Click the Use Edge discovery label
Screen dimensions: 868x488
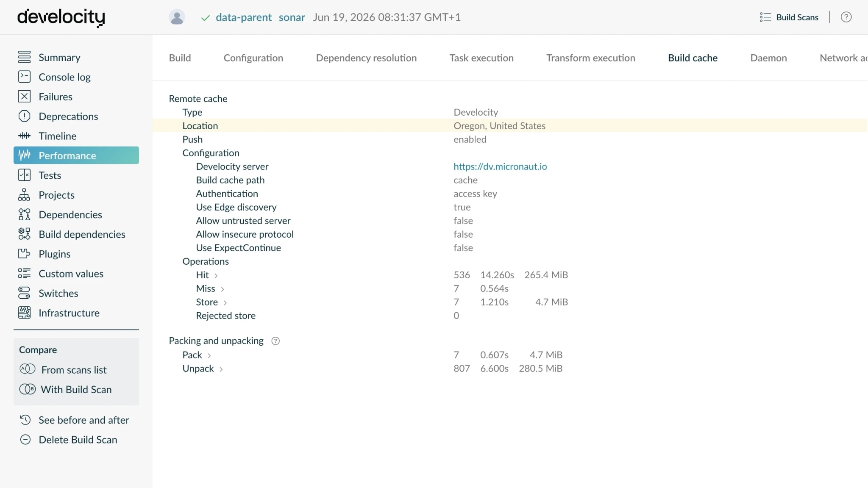(x=236, y=207)
